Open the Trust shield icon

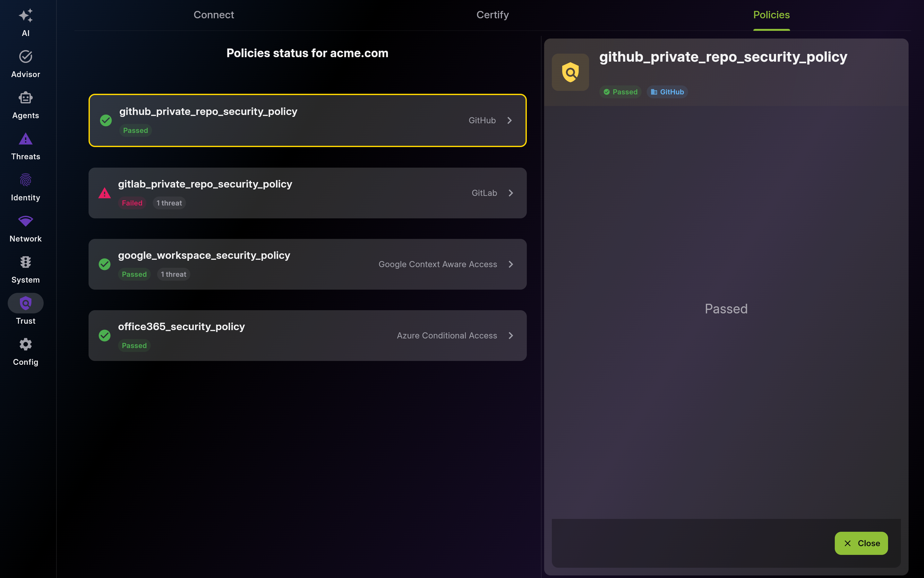pyautogui.click(x=26, y=303)
